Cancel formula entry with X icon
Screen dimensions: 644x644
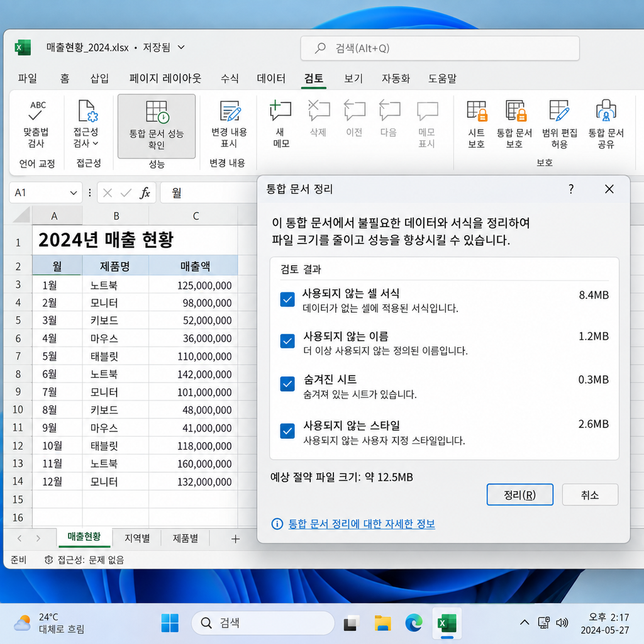click(108, 192)
